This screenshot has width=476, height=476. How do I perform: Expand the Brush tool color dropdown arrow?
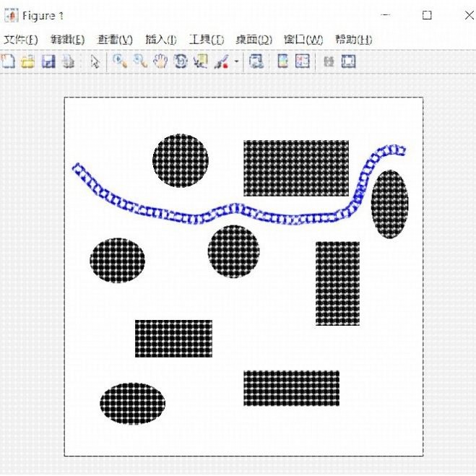pyautogui.click(x=236, y=61)
